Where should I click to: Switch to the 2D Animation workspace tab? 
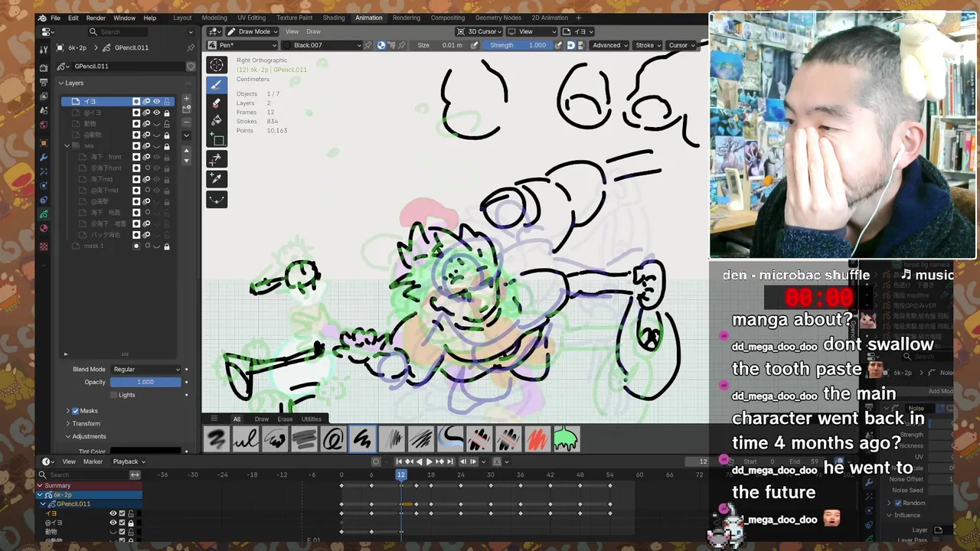(550, 18)
